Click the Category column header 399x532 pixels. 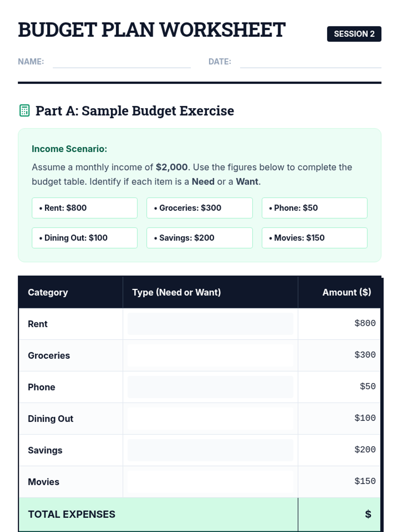[48, 292]
